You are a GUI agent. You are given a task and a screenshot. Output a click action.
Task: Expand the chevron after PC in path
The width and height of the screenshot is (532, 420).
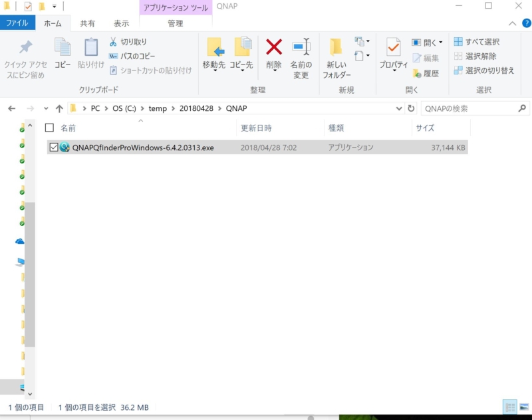point(106,108)
